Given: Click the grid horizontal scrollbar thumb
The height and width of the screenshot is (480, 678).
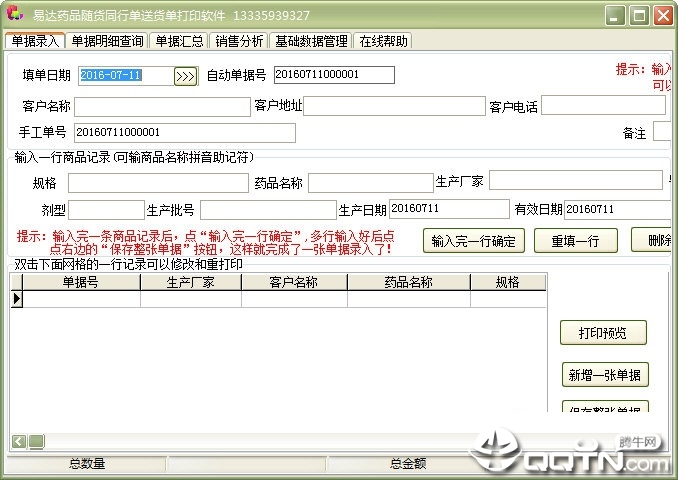Looking at the screenshot, I should pyautogui.click(x=36, y=442).
